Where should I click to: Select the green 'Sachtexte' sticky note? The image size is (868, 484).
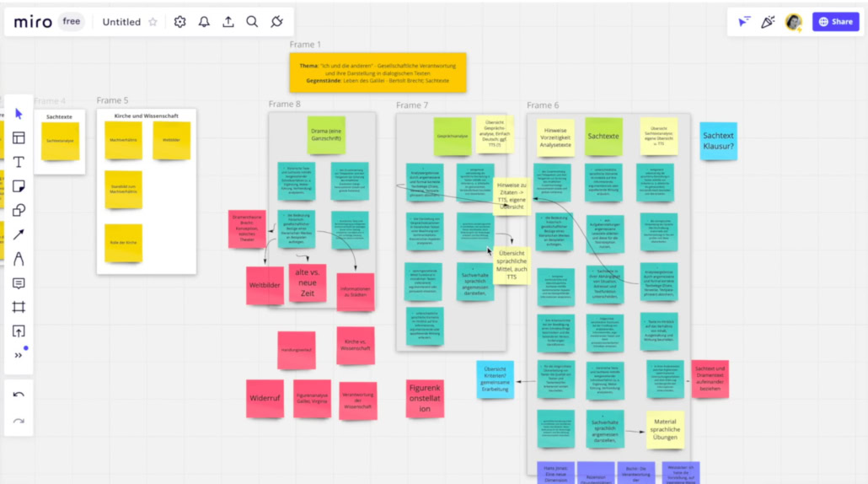(603, 137)
